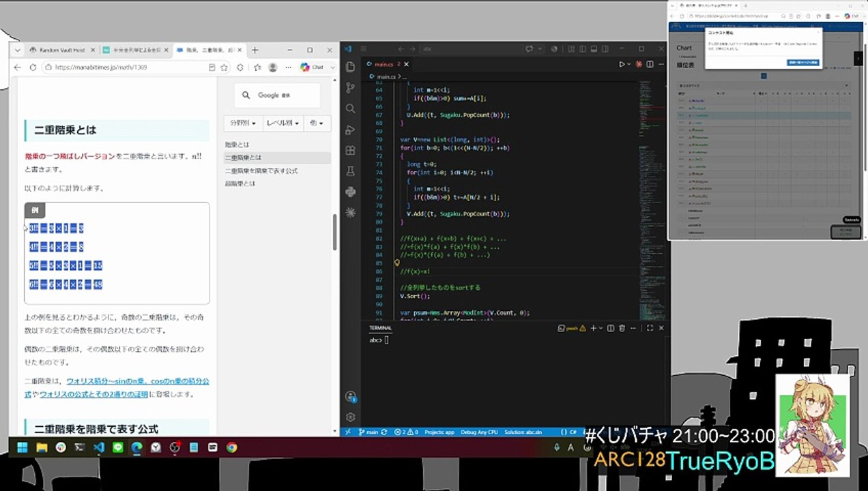Open Edge profile avatar icon
The image size is (868, 491).
(273, 68)
